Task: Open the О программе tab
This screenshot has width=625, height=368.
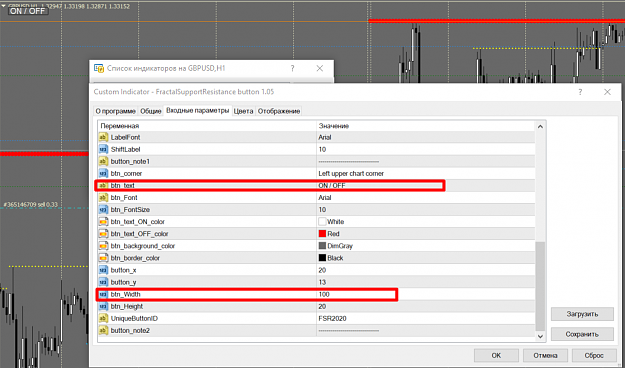Action: point(116,111)
